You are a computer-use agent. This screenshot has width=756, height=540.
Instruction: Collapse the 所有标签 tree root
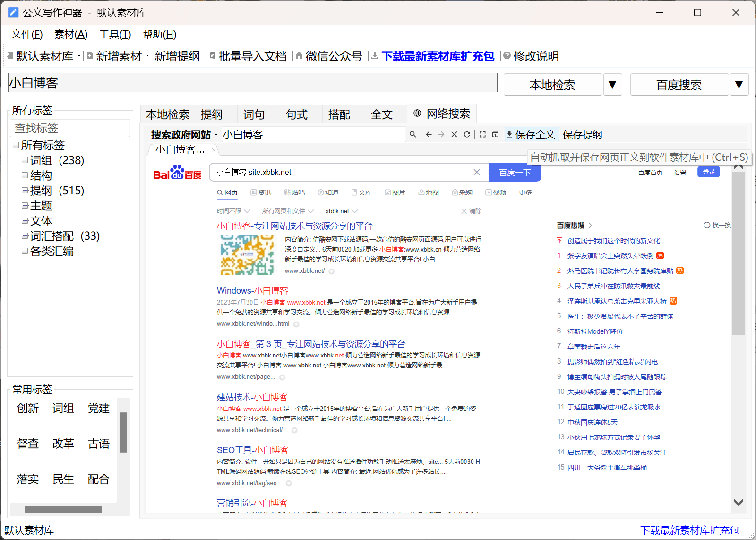pos(16,145)
